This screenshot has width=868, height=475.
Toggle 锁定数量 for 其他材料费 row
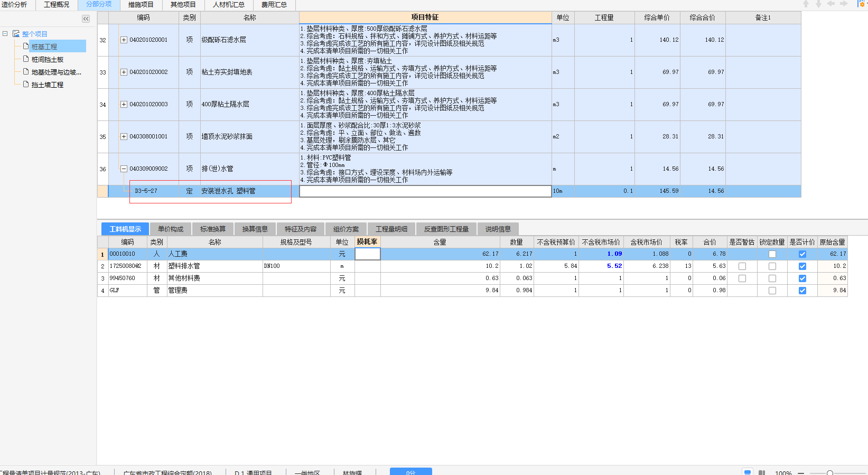tap(772, 278)
